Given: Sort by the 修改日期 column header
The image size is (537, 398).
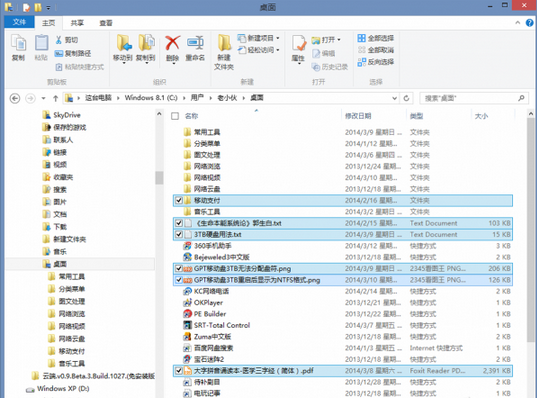Looking at the screenshot, I should tap(358, 116).
